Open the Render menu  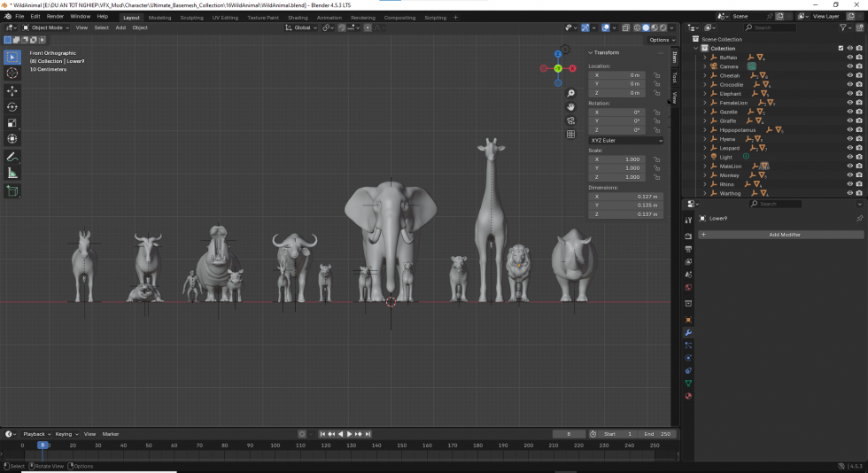click(55, 16)
